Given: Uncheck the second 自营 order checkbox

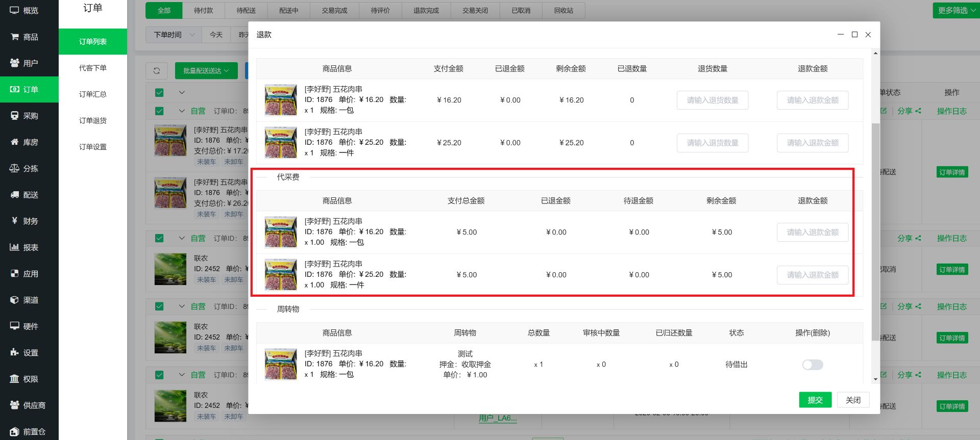Looking at the screenshot, I should coord(159,238).
